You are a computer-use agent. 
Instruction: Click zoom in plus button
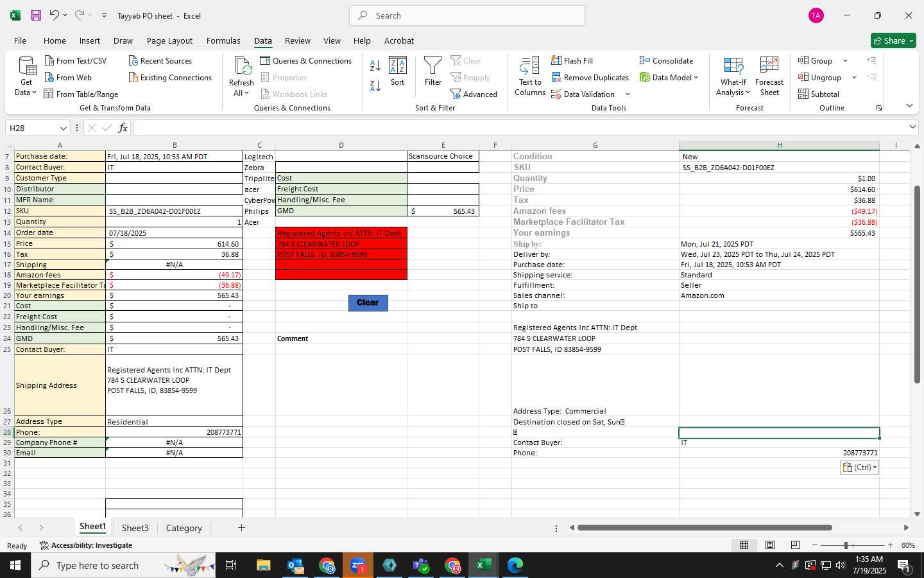point(890,545)
